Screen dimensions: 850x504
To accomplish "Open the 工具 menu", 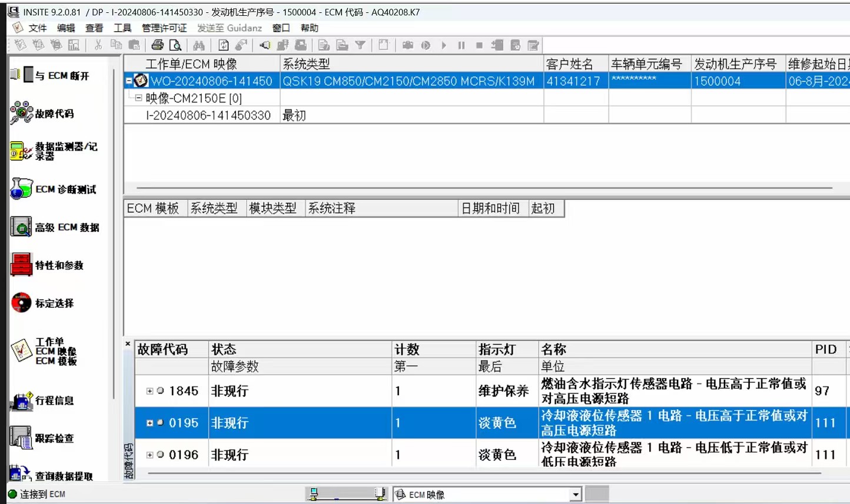I will 122,28.
